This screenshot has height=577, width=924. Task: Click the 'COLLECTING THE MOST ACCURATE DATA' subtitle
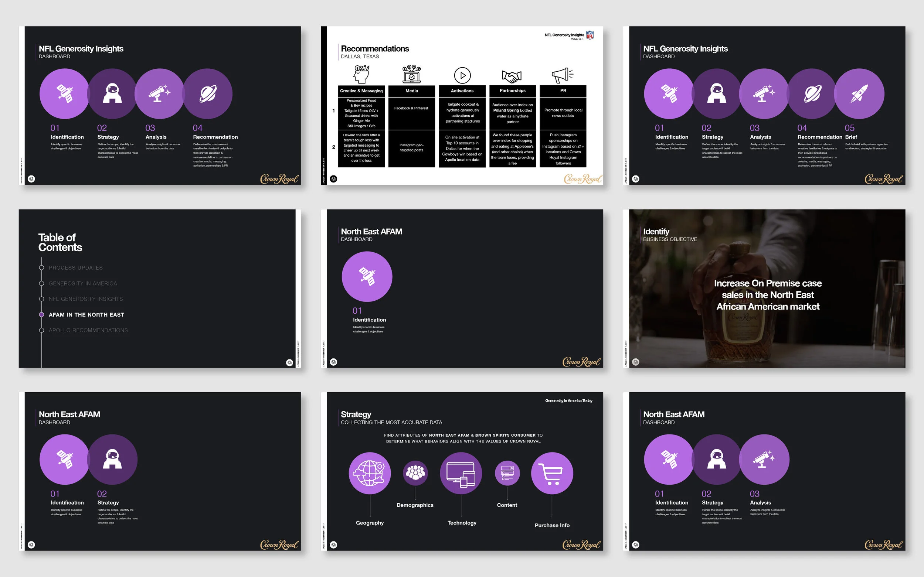coord(391,423)
